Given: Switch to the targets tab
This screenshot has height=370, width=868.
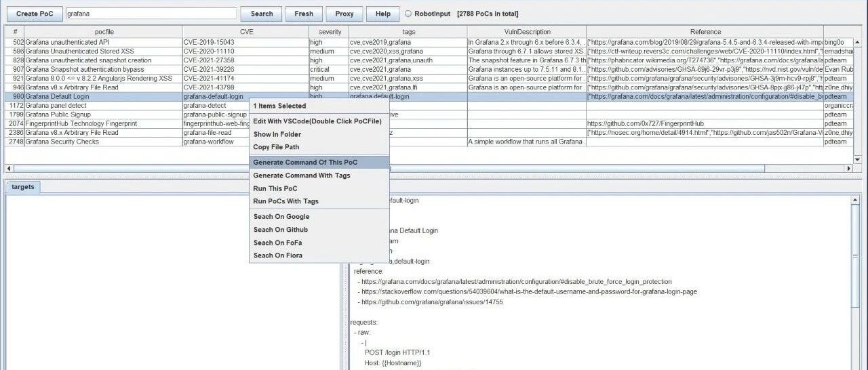Looking at the screenshot, I should coord(23,186).
